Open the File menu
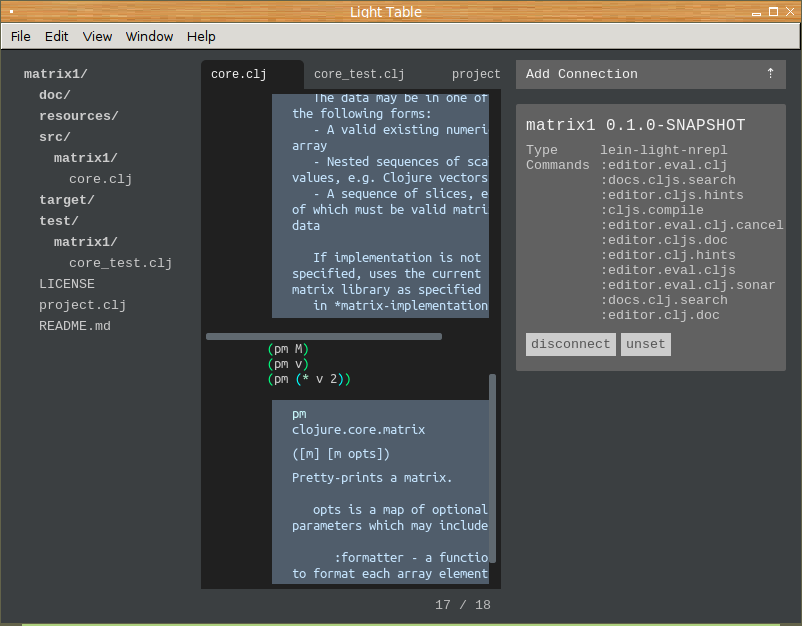802x626 pixels. 21,36
